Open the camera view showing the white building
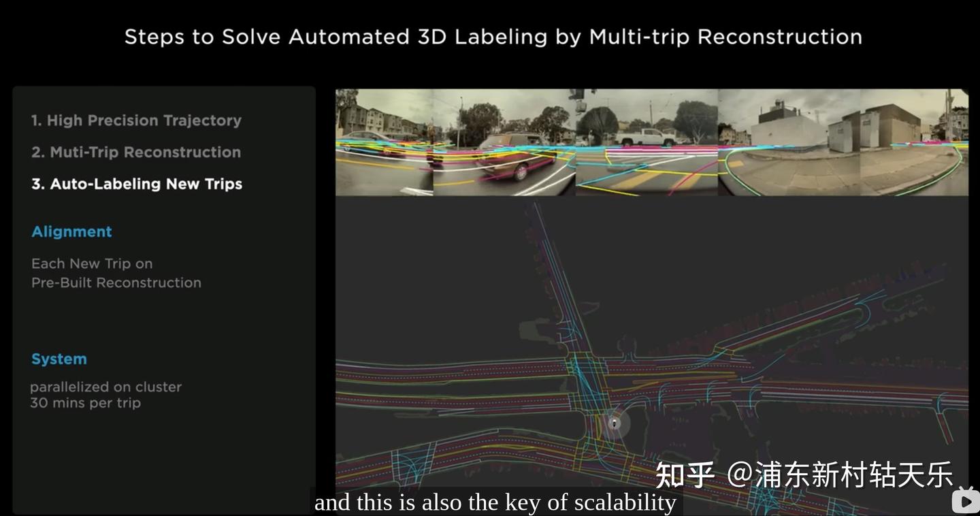Viewport: 980px width, 516px height. 789,142
